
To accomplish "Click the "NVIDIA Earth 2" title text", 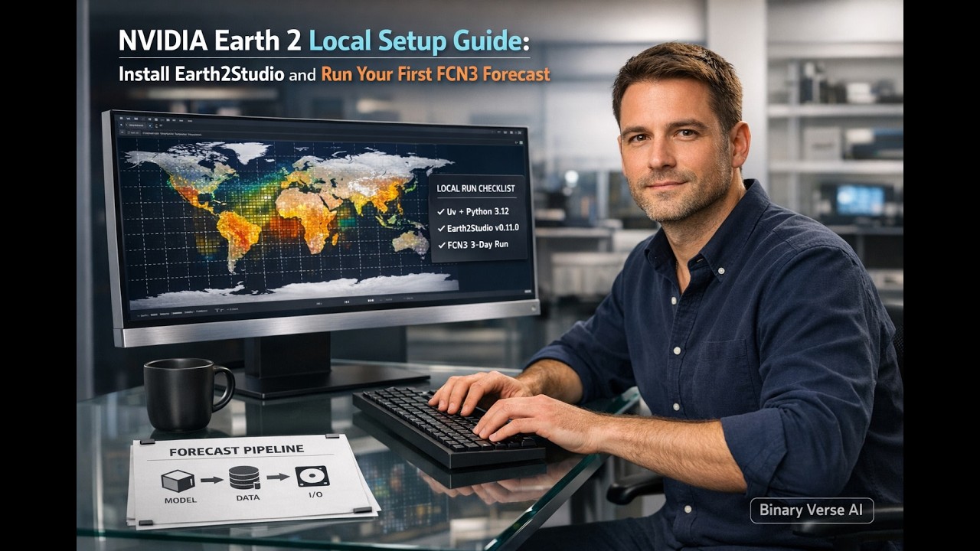I will click(x=210, y=41).
